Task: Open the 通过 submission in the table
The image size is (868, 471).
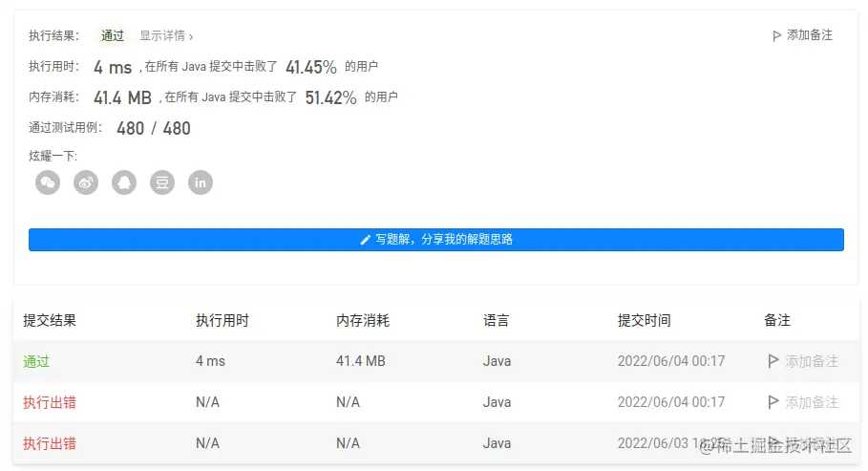Action: 36,362
